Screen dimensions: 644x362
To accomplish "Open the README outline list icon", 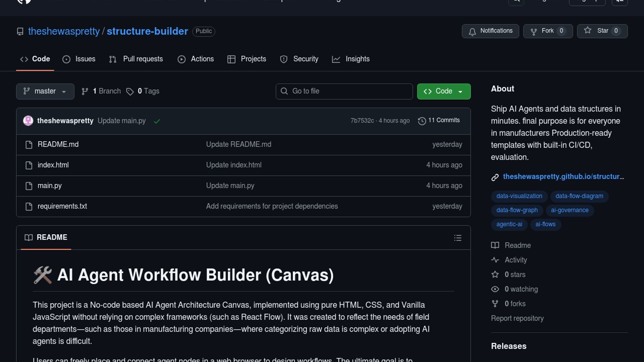I will click(458, 238).
